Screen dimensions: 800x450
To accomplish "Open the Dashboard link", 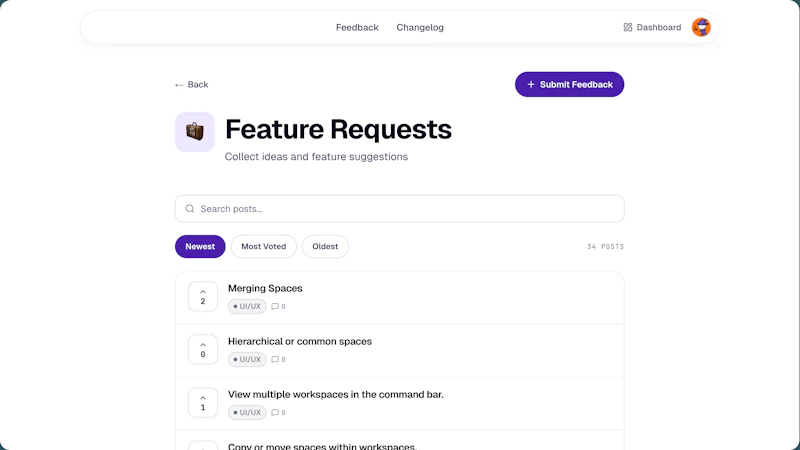I will pyautogui.click(x=652, y=28).
